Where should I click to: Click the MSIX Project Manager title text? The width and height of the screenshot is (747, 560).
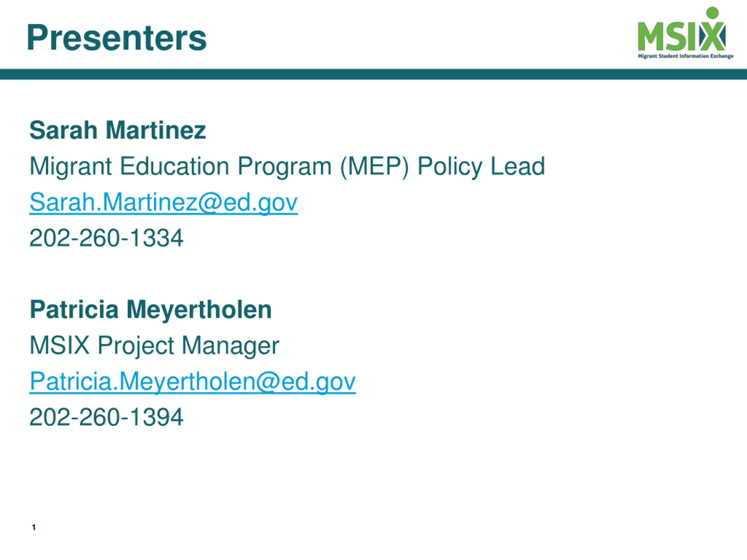(x=154, y=345)
